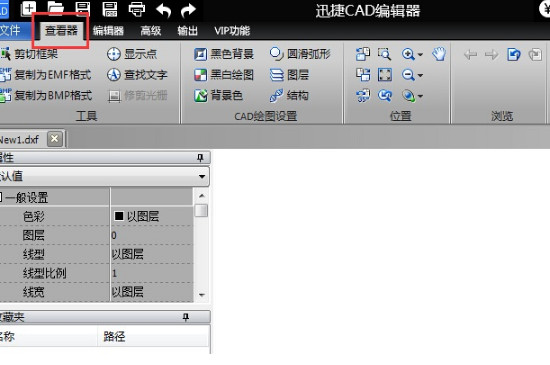
Task: Click the blue return arrow icon in 浏览
Action: pyautogui.click(x=514, y=54)
